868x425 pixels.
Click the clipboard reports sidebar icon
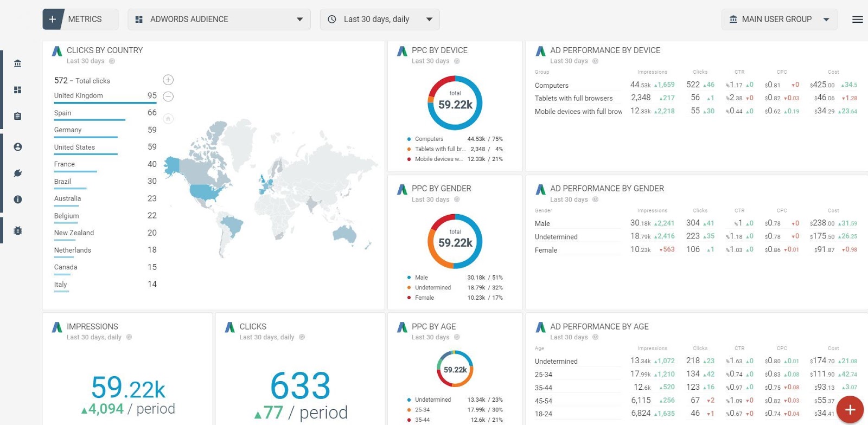click(x=18, y=116)
